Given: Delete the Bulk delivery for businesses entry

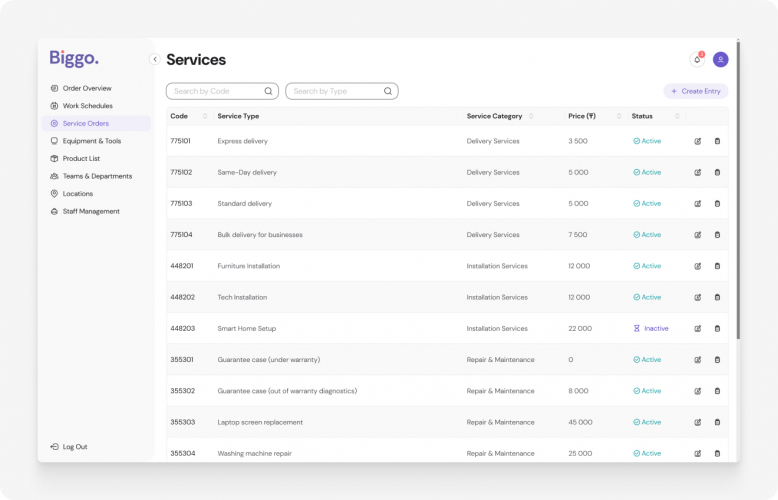Looking at the screenshot, I should 717,235.
